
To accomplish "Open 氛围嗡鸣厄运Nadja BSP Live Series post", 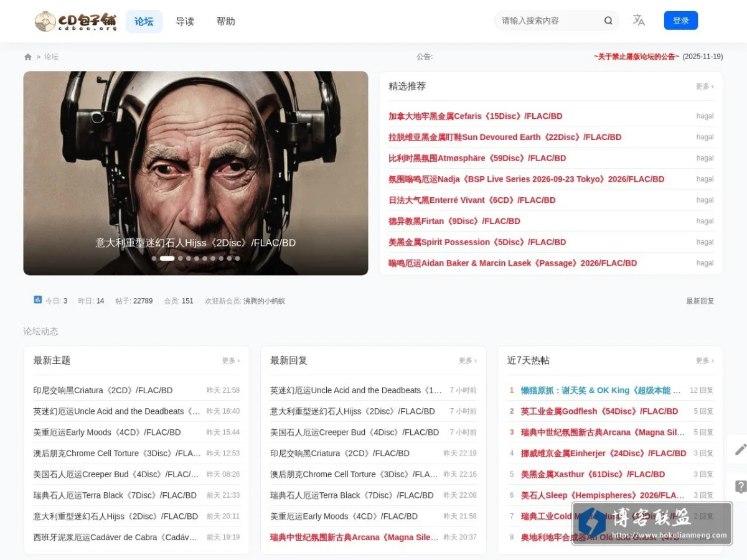I will tap(526, 179).
